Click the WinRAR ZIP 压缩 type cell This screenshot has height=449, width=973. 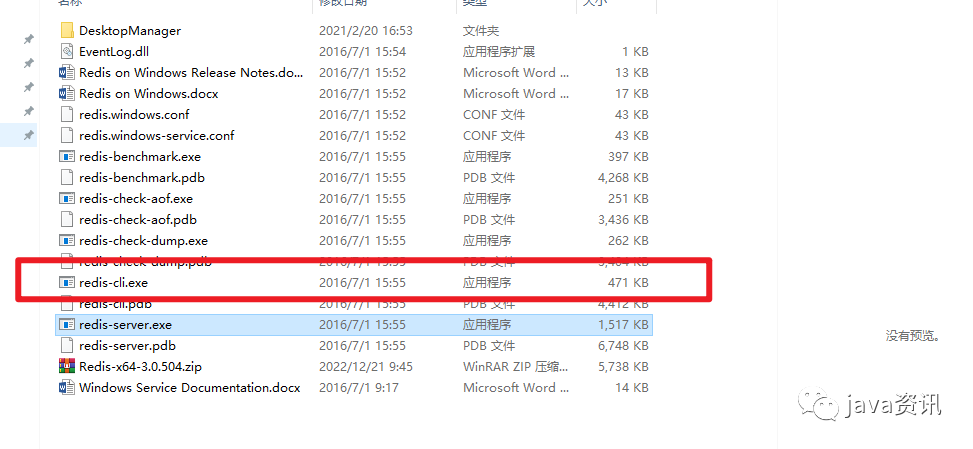click(x=515, y=367)
